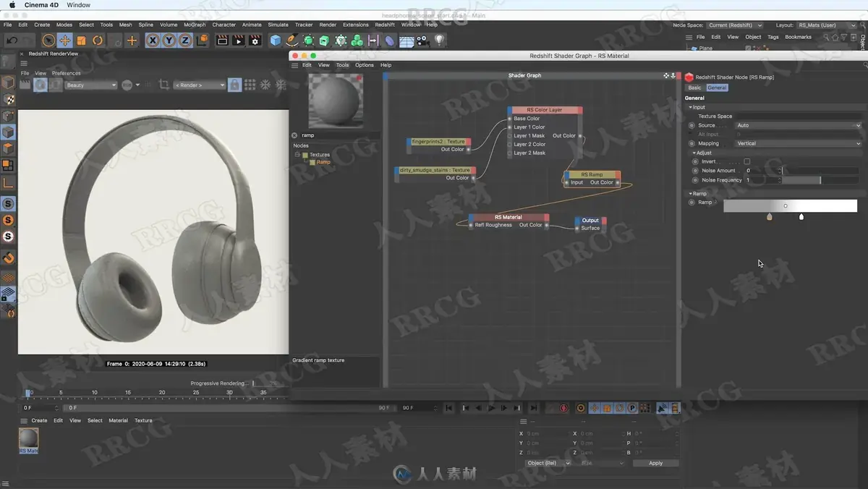
Task: Open the MoGraph menu
Action: pyautogui.click(x=195, y=25)
